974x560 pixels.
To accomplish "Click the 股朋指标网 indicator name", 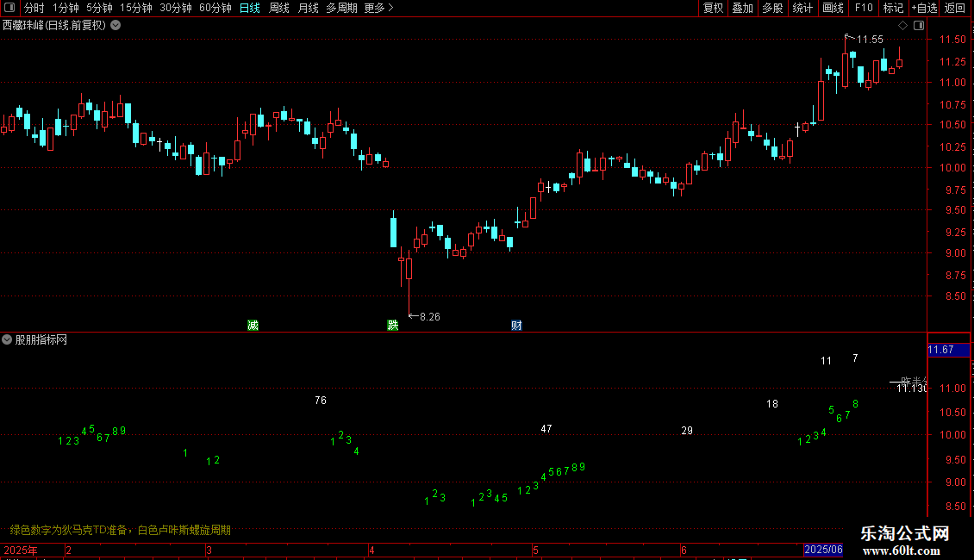I will 41,339.
